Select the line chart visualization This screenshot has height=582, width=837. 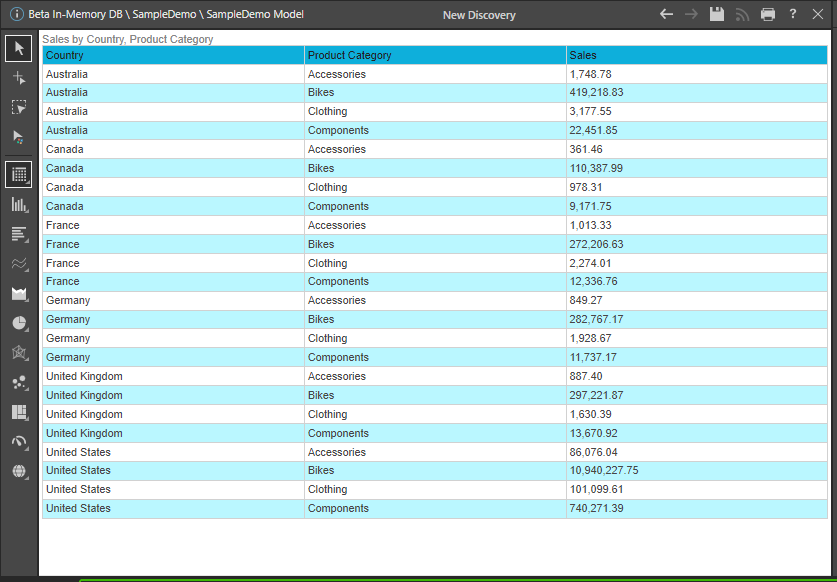click(18, 264)
